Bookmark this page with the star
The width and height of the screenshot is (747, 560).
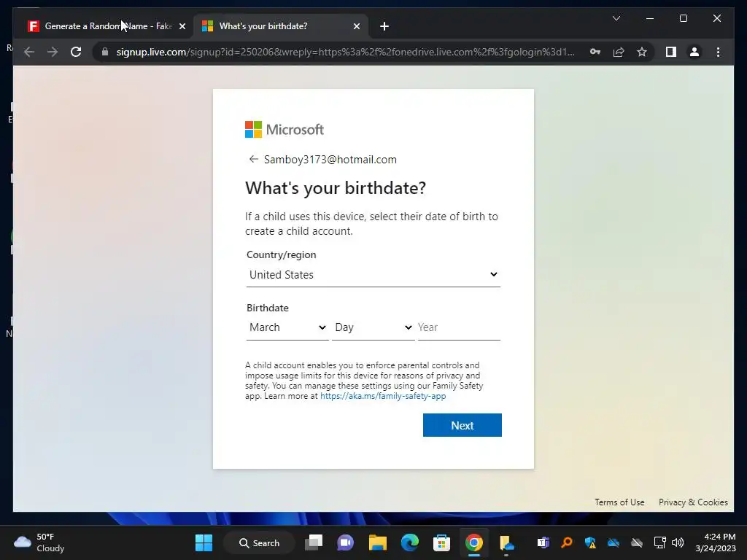click(642, 52)
